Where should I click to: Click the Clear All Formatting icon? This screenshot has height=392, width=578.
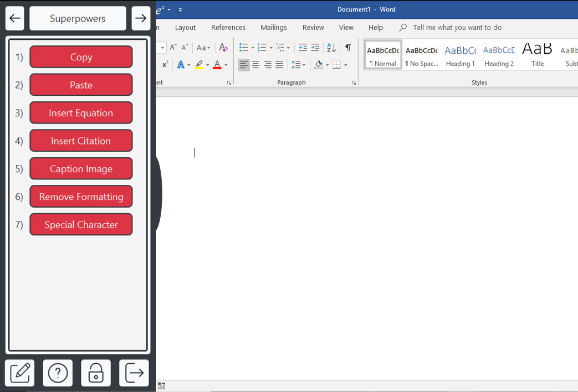(223, 48)
